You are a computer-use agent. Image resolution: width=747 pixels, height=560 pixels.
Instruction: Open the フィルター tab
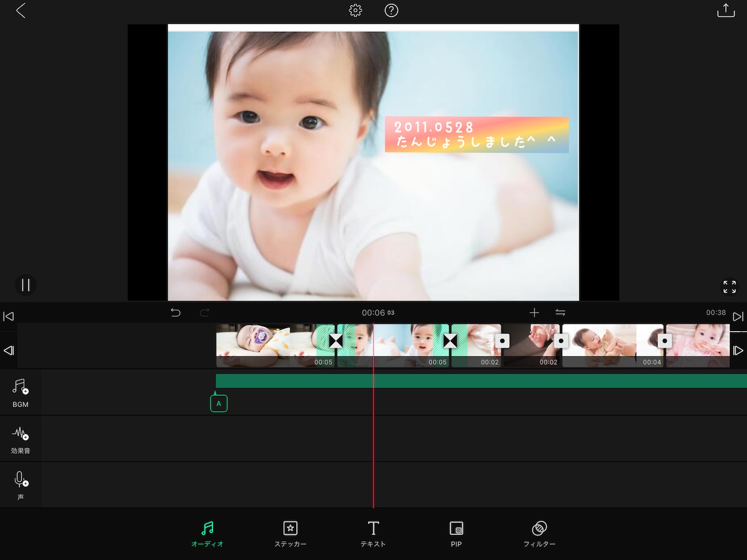539,534
